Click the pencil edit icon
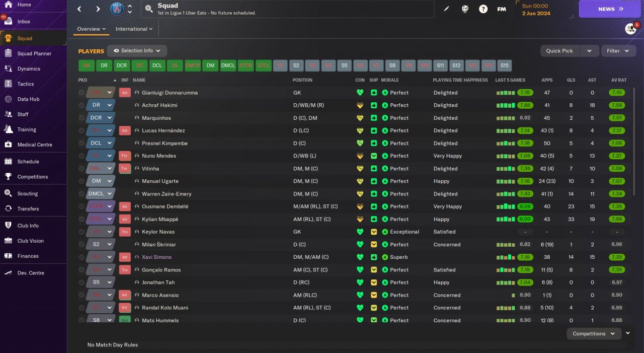 (446, 9)
